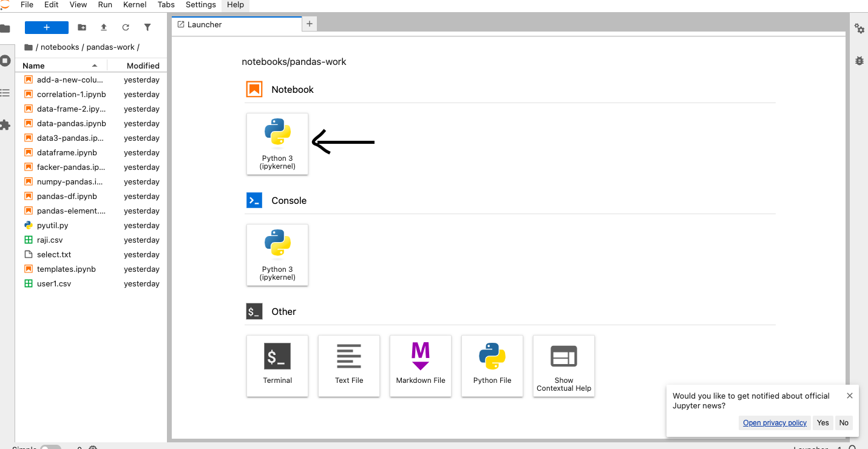Open a Python 3 console
This screenshot has height=449, width=868.
click(277, 255)
